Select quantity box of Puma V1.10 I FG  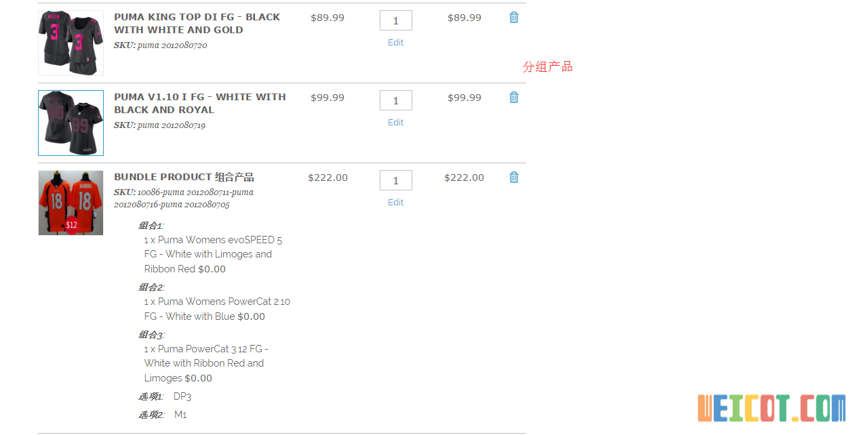(396, 100)
